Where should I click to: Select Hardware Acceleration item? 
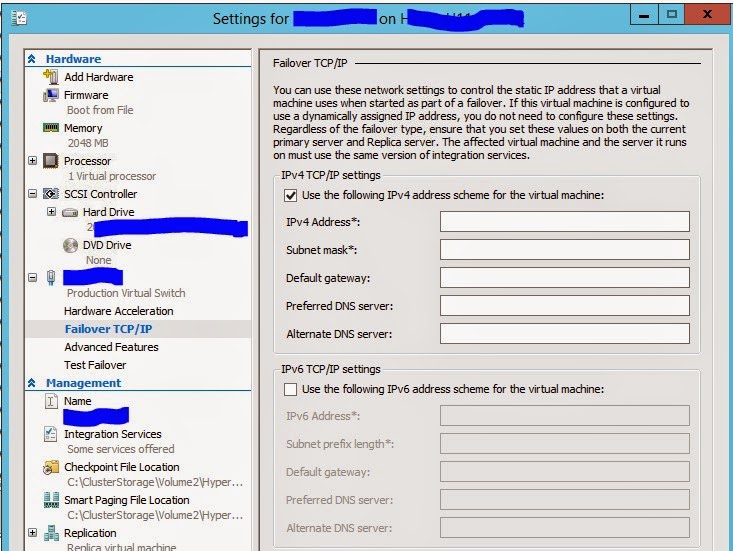119,311
